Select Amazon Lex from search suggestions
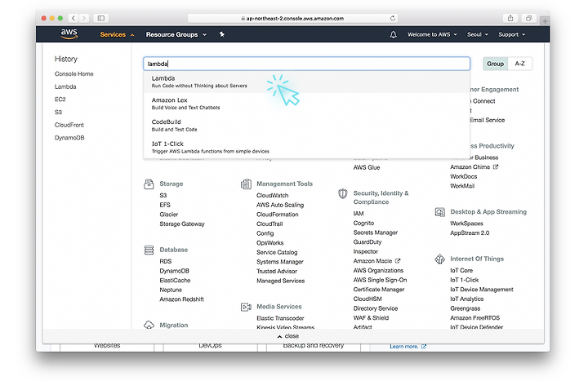This screenshot has height=381, width=588. pos(307,104)
